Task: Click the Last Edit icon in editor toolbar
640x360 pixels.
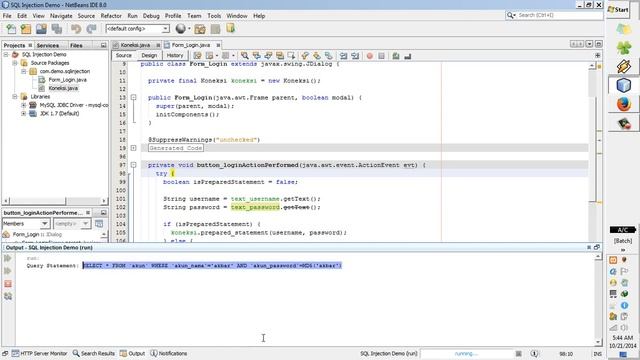Action: (x=198, y=56)
